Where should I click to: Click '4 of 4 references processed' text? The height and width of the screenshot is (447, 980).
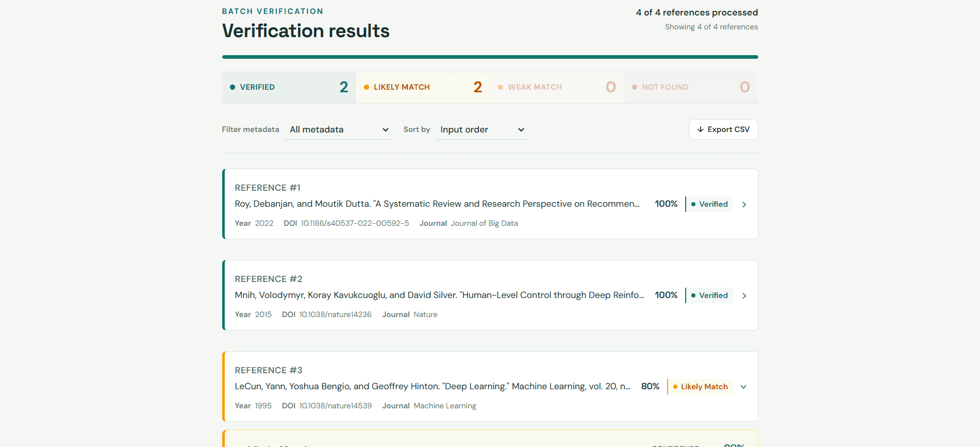(697, 12)
